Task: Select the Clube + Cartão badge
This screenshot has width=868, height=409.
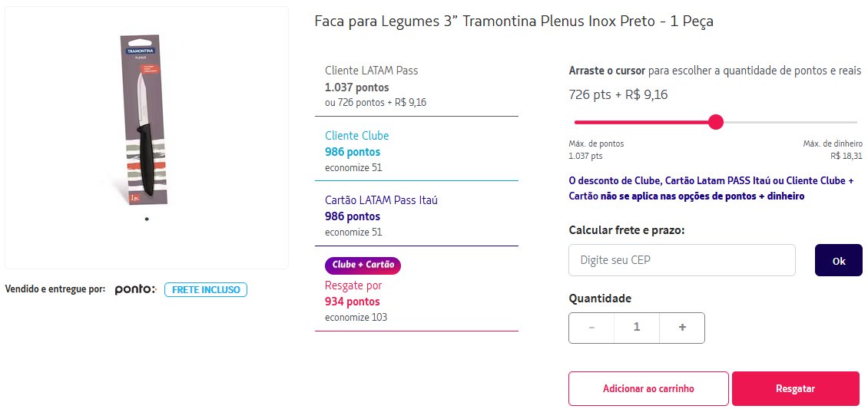Action: coord(363,265)
